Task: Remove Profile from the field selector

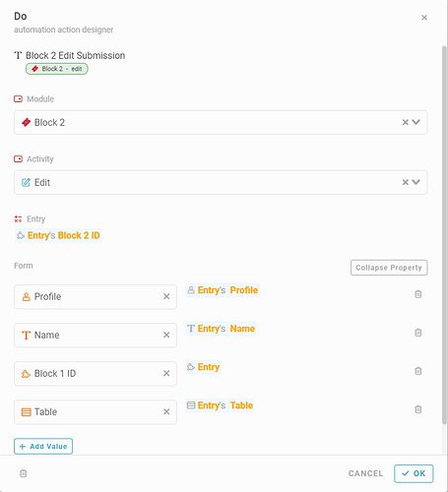Action: [166, 296]
